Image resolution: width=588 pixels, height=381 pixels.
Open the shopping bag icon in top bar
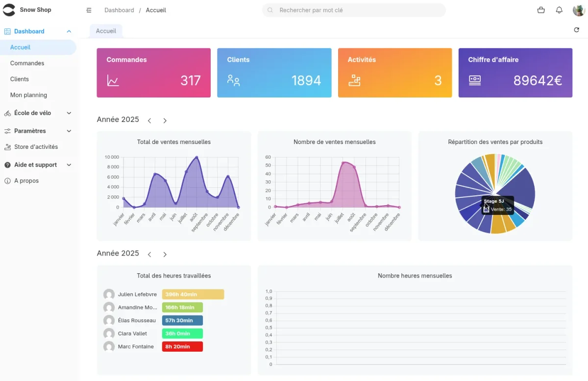(540, 10)
